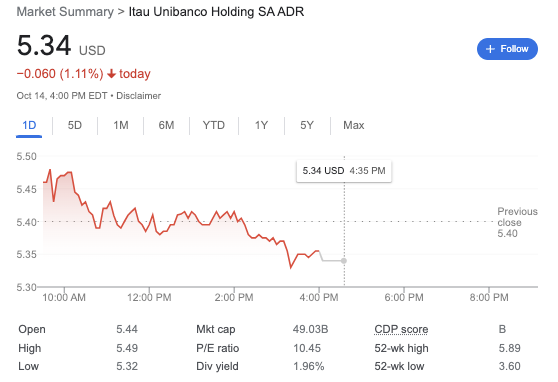The height and width of the screenshot is (382, 558).
Task: Select the 6M tab
Action: 166,125
